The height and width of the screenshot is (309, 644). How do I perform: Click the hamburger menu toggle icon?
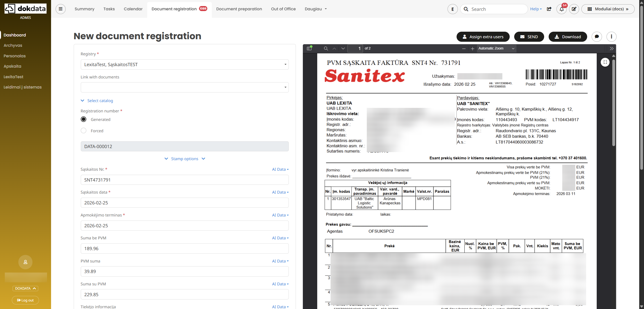tap(61, 9)
